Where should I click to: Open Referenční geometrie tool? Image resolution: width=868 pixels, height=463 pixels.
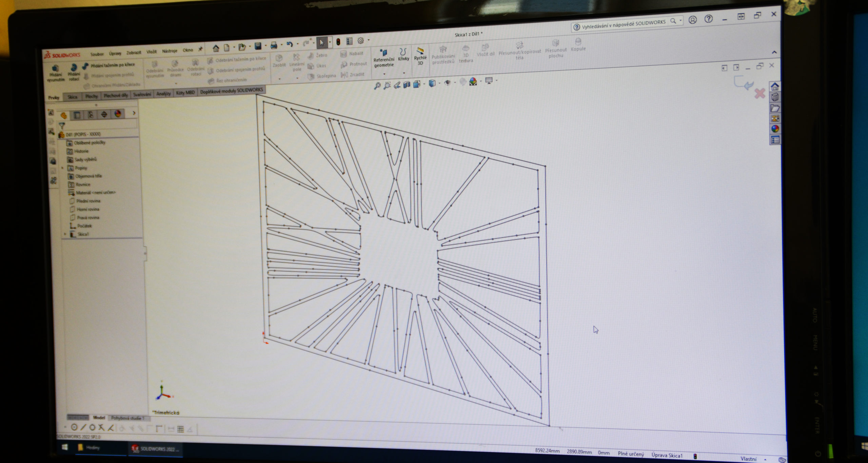(384, 58)
